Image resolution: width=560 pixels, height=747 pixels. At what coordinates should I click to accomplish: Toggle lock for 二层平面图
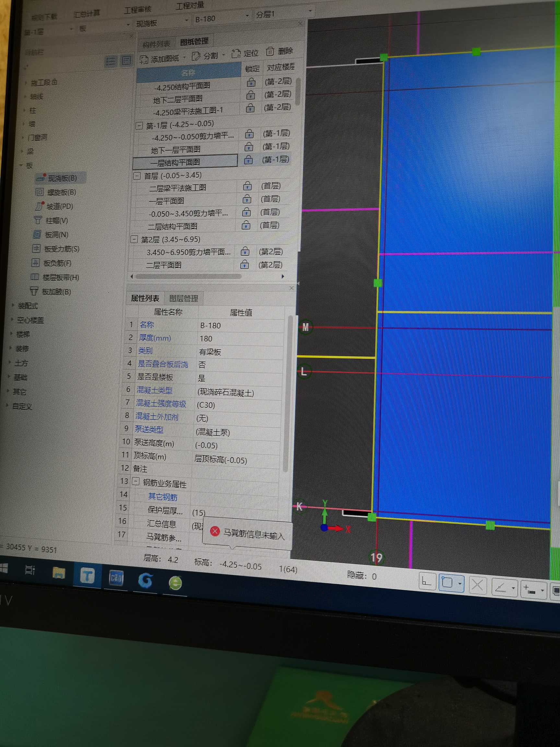click(x=245, y=265)
